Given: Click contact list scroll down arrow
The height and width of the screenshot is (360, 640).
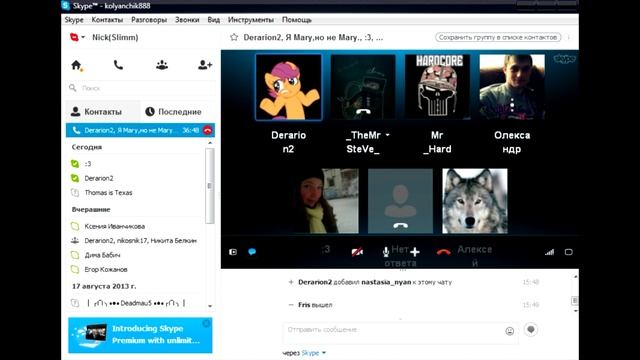Looking at the screenshot, I should (210, 306).
